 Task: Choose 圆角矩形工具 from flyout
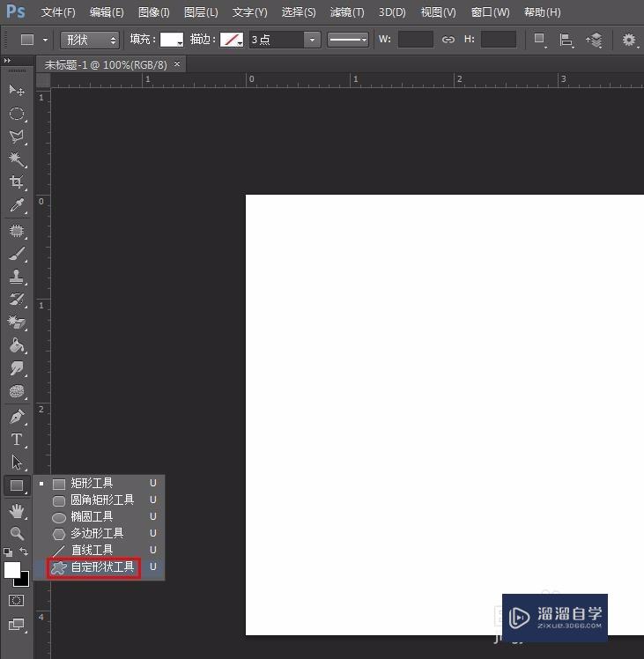(x=100, y=500)
